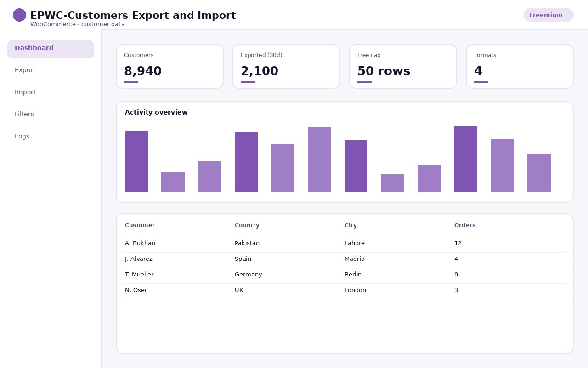Click the Spain country cell
The image size is (588, 368).
click(243, 259)
